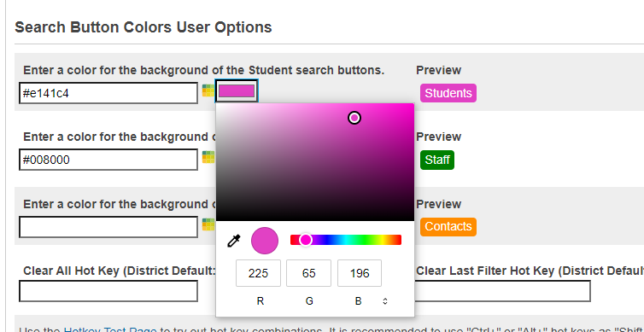Click the selector circle in saturation area

[354, 118]
